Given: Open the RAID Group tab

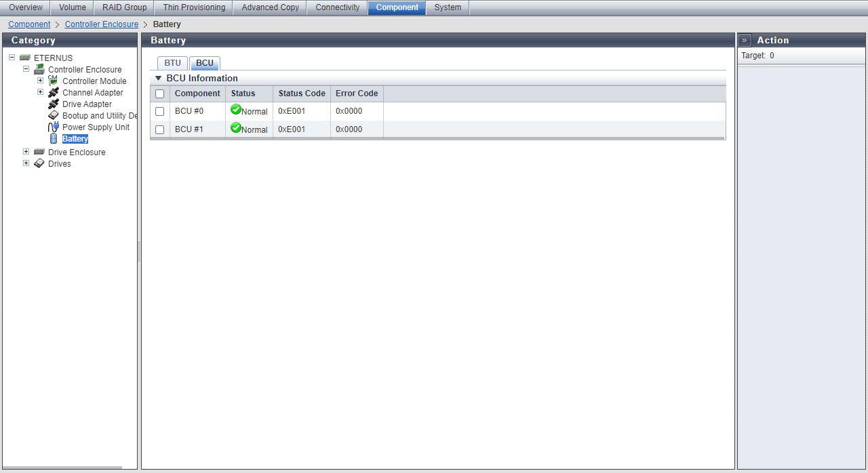Looking at the screenshot, I should point(124,7).
